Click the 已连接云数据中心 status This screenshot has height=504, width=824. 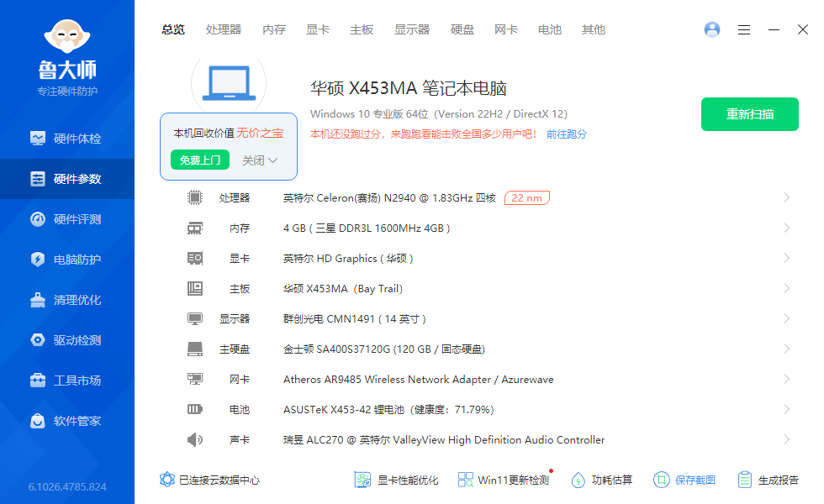point(209,480)
